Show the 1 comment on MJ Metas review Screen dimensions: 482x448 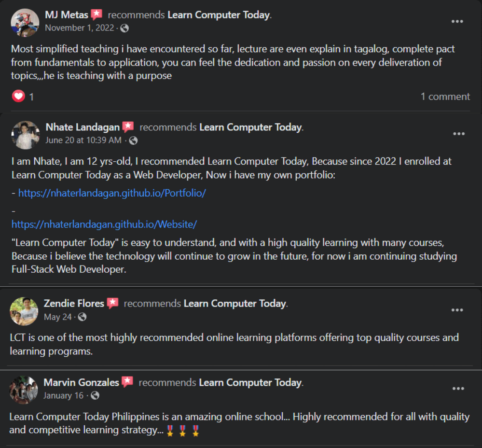click(x=445, y=97)
